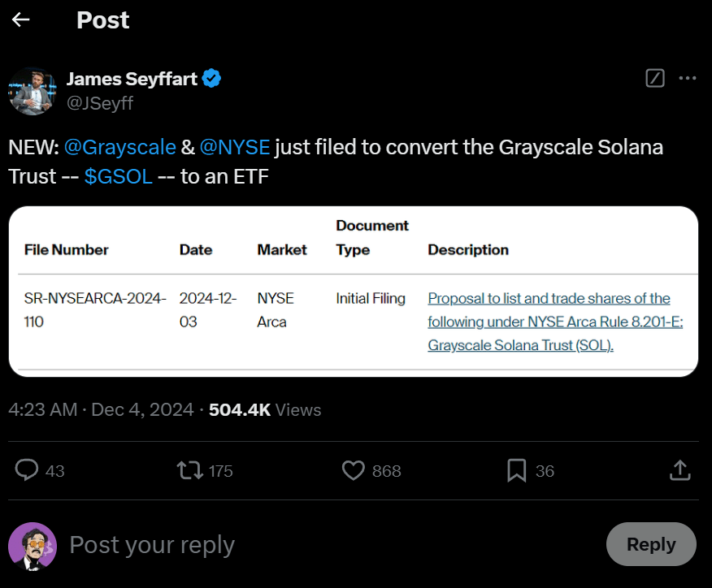Click the reply speech bubble icon

28,470
